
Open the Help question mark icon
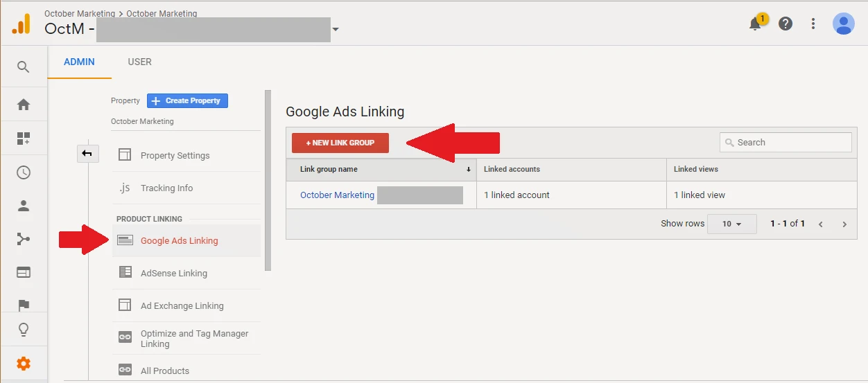[x=785, y=24]
